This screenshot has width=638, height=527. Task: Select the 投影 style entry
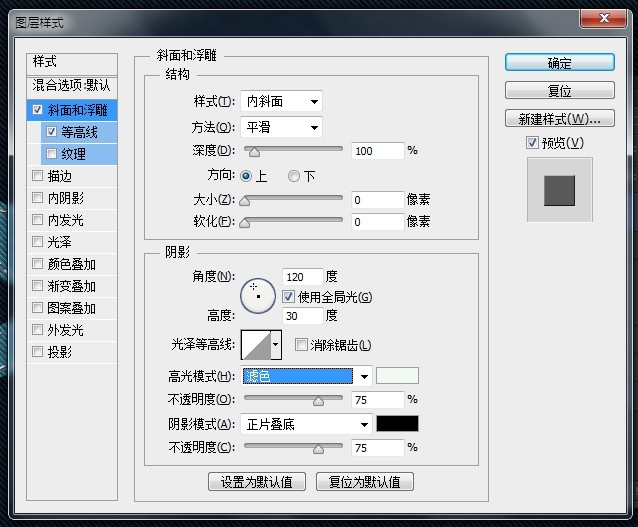[60, 352]
